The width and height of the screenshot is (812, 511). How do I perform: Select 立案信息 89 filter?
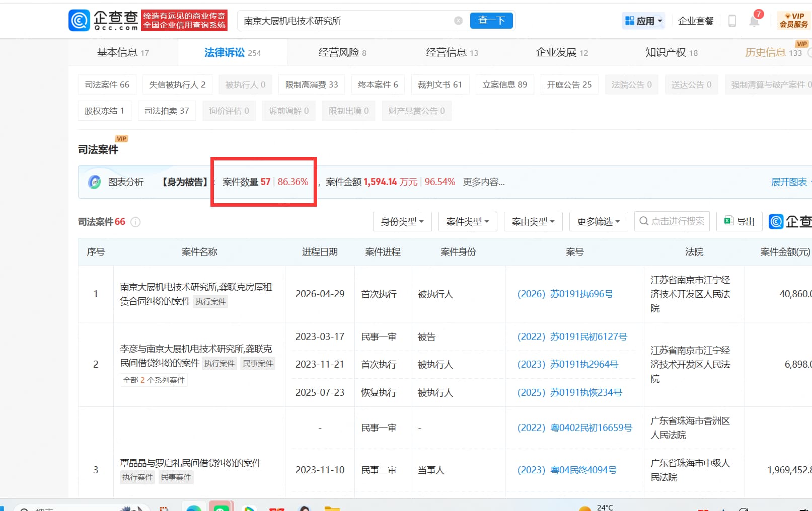point(505,84)
